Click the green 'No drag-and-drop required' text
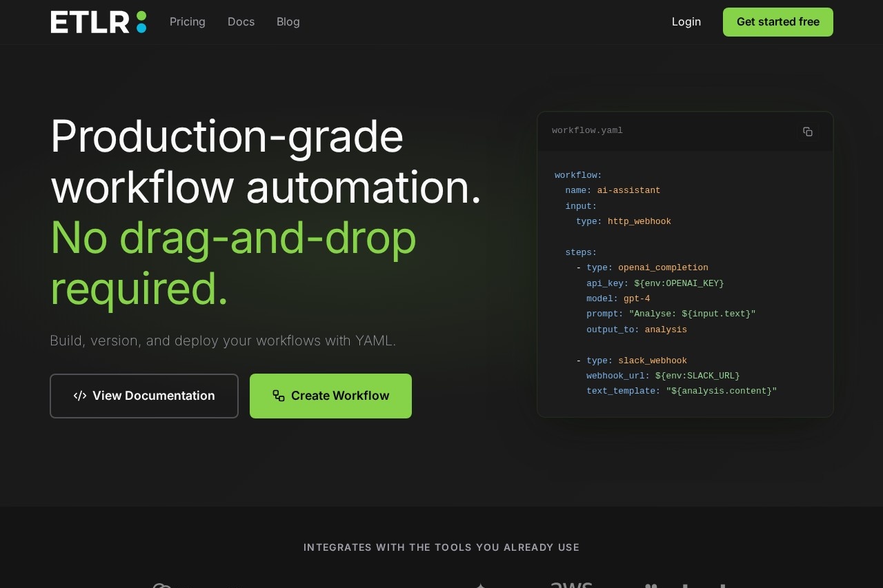 coord(233,263)
